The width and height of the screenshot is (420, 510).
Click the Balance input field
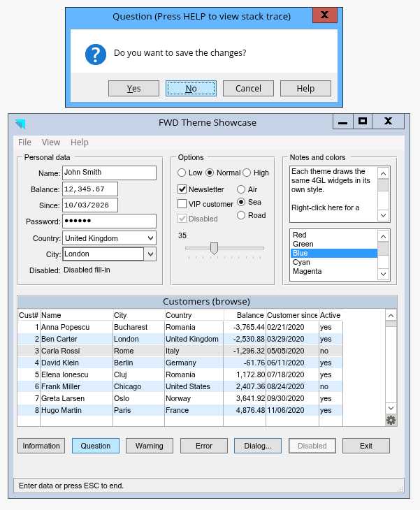[90, 189]
